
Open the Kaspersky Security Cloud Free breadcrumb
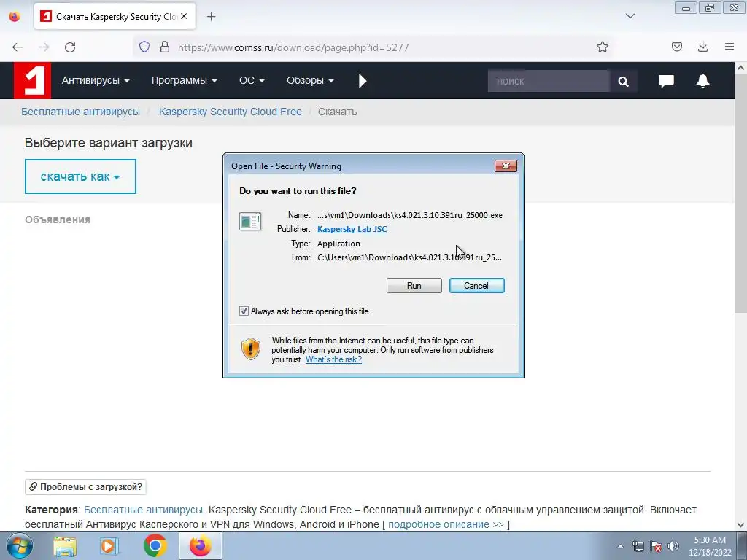tap(230, 112)
